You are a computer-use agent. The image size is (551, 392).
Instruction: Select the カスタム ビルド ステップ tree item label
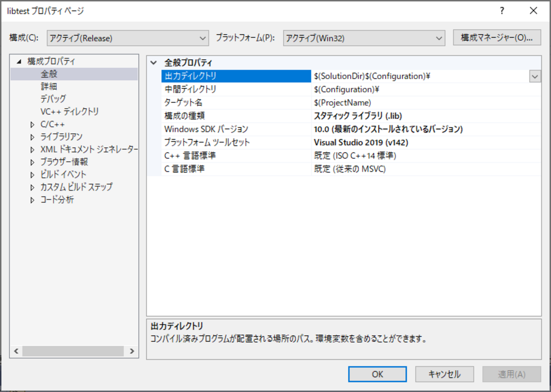pyautogui.click(x=76, y=187)
